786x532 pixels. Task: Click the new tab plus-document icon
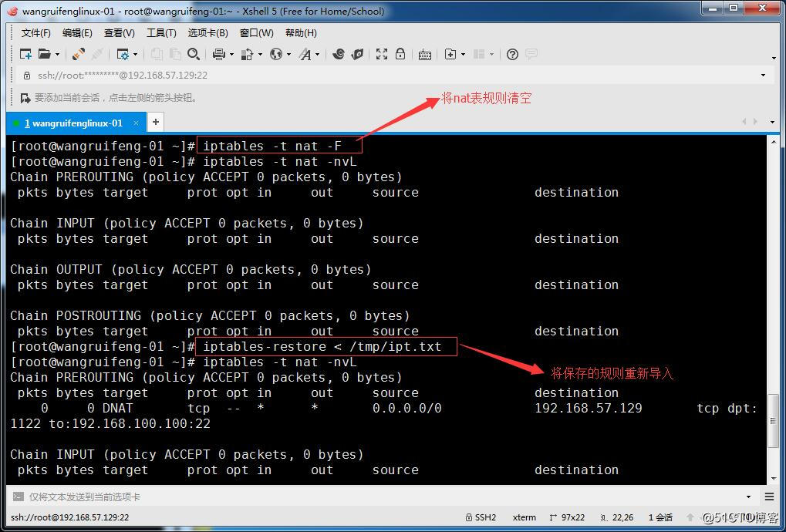tap(450, 54)
